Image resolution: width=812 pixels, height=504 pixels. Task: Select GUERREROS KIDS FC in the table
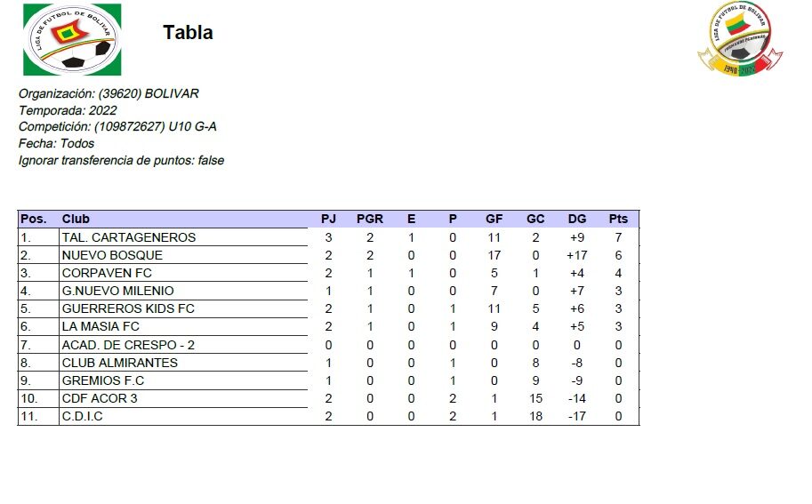(x=128, y=308)
